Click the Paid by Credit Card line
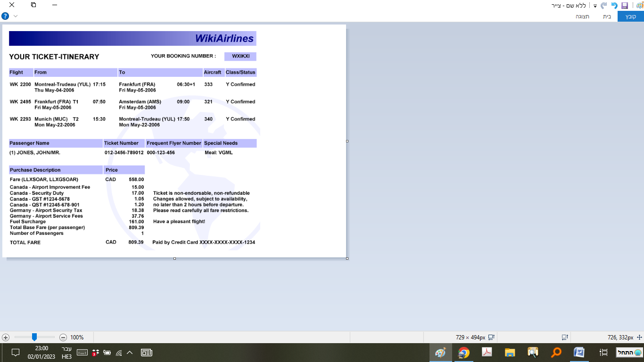 (204, 242)
